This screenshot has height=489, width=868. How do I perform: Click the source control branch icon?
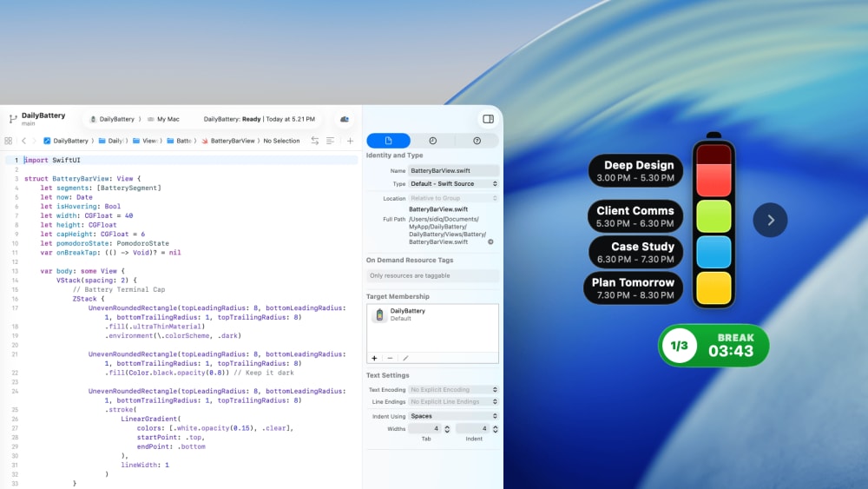click(x=13, y=118)
